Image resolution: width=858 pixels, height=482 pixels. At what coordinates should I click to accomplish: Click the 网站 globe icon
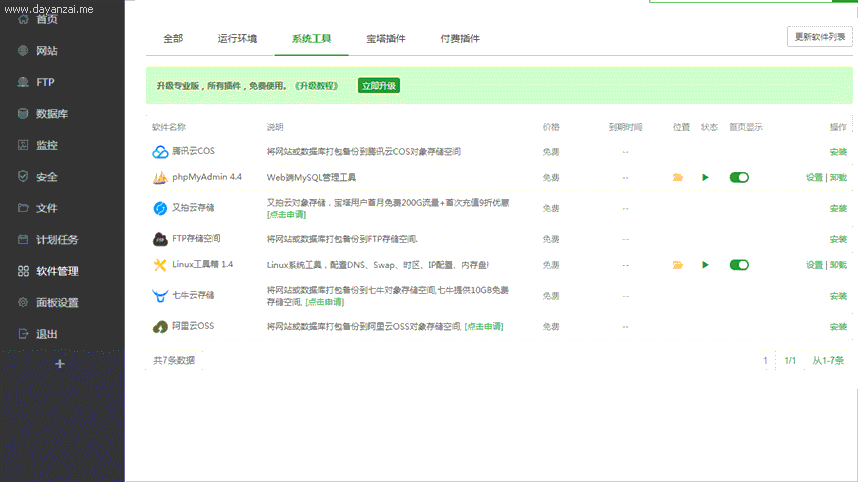coord(23,51)
